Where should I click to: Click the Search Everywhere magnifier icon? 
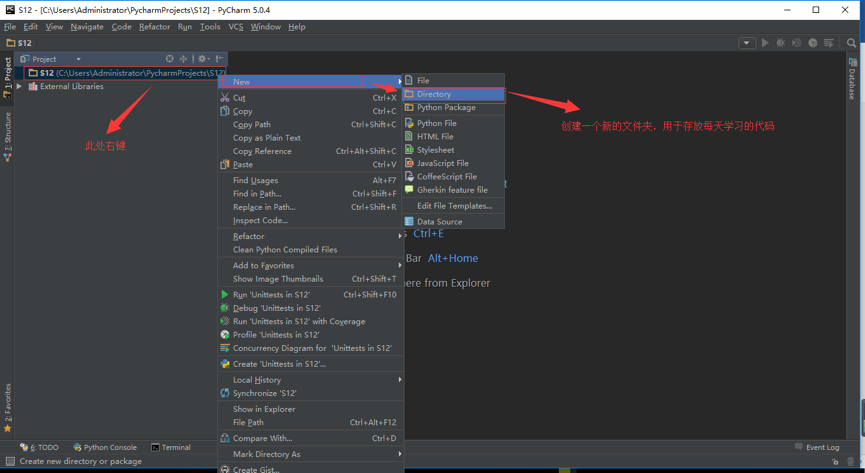[x=851, y=42]
